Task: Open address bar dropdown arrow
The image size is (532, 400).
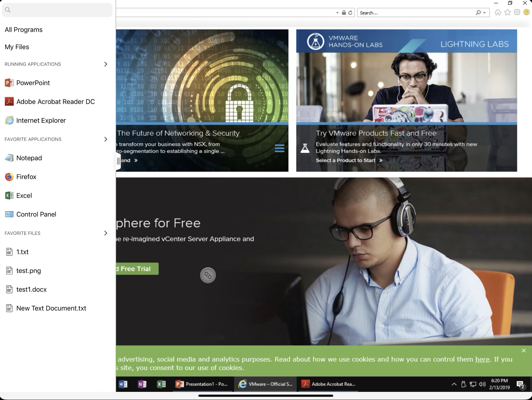Action: click(337, 13)
